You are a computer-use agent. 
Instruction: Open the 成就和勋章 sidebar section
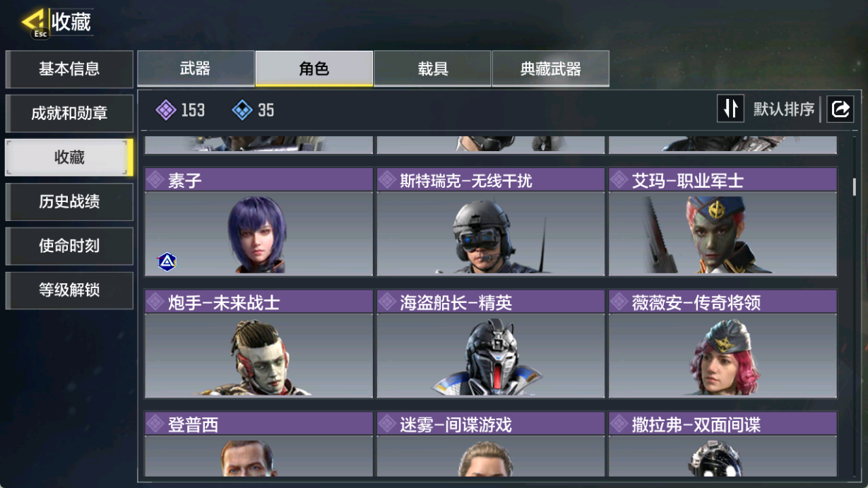[69, 114]
